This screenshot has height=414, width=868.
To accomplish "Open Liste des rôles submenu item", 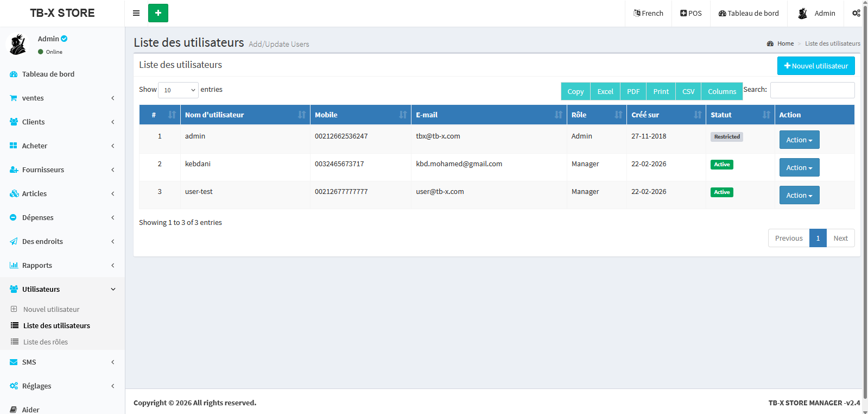I will tap(46, 342).
